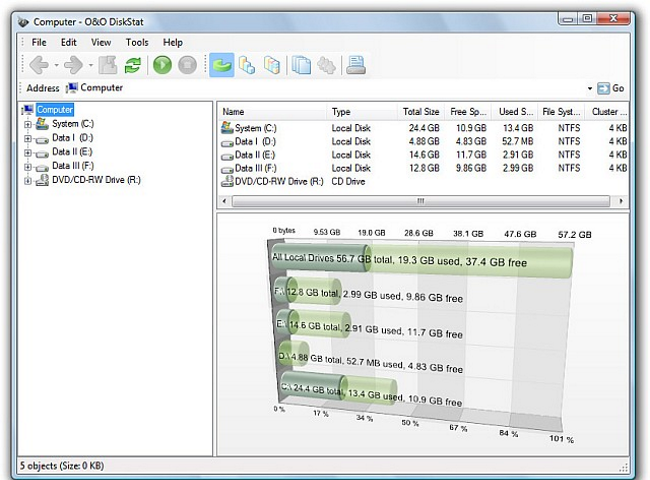Open the Help menu

click(172, 42)
